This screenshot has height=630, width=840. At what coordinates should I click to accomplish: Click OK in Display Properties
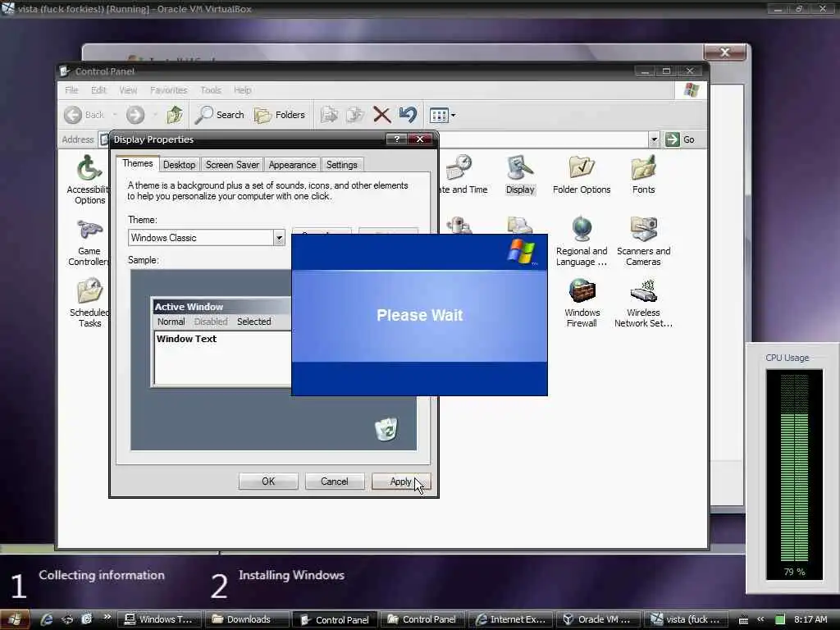point(268,482)
